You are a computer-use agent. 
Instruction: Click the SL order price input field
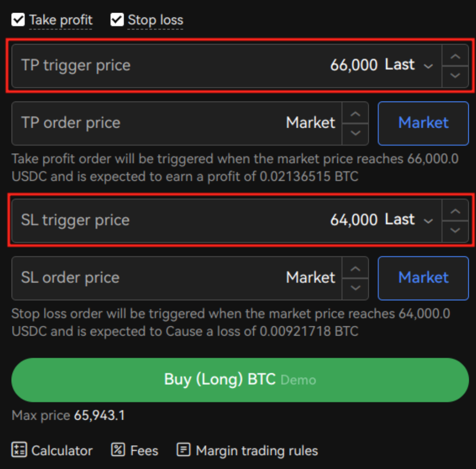click(177, 278)
